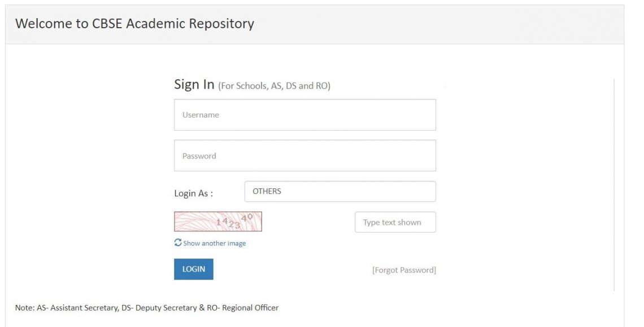
Task: Open the Forgot Password link
Action: coord(403,270)
